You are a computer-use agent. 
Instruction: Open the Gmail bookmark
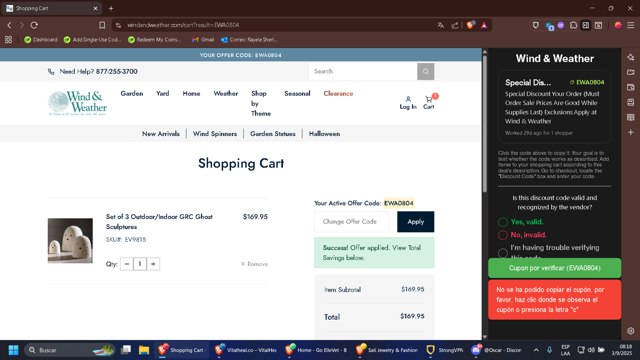[203, 40]
